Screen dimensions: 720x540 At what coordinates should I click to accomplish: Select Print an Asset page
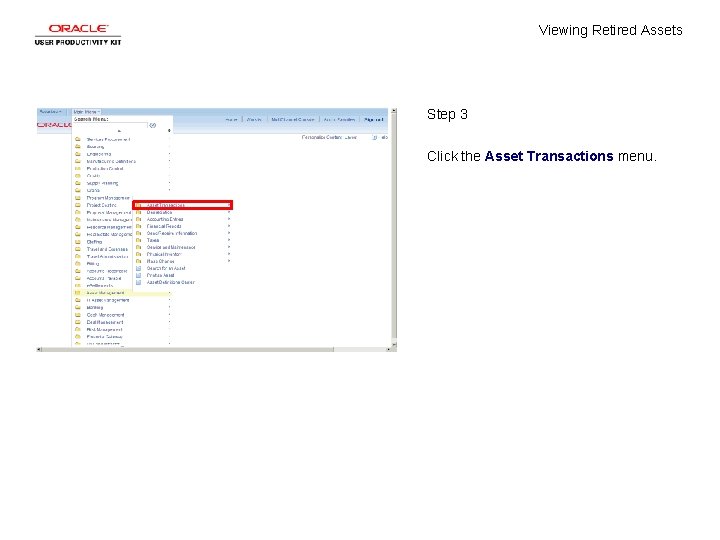(x=160, y=276)
